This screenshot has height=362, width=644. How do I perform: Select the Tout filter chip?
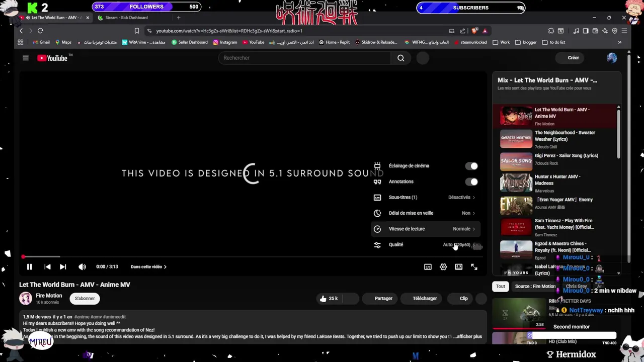click(x=501, y=287)
